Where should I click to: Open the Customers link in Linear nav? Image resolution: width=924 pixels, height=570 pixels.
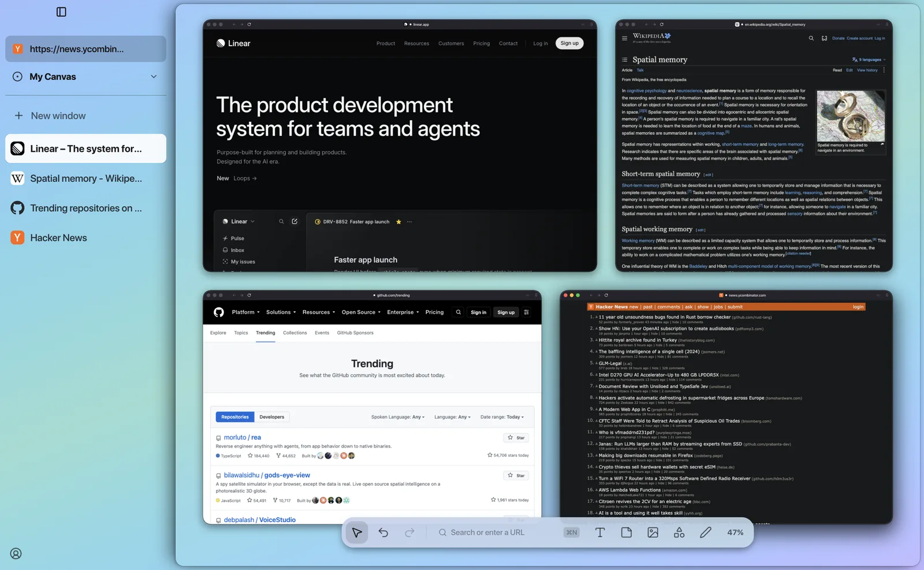click(451, 43)
